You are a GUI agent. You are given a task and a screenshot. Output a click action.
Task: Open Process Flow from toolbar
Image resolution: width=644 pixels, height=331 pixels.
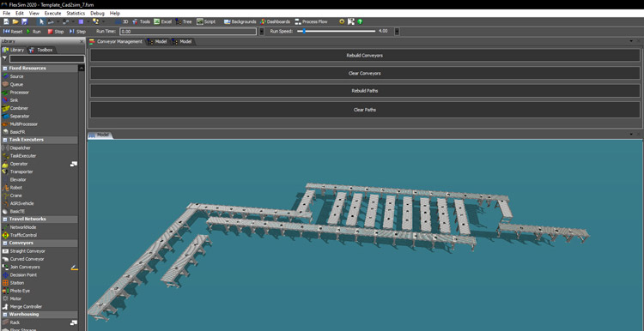(x=311, y=21)
